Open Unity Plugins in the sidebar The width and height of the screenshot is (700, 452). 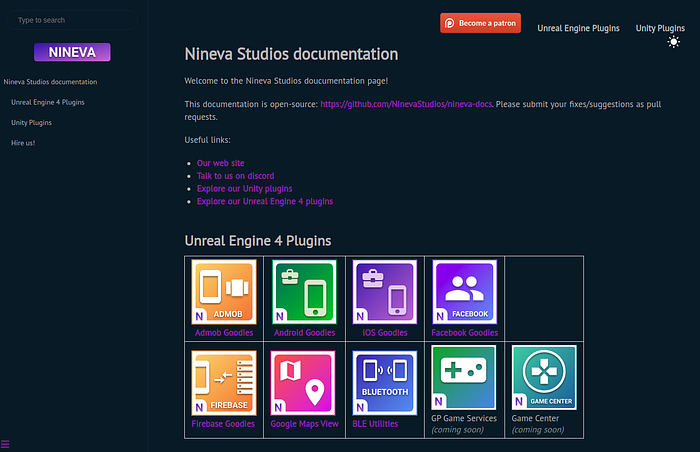click(x=31, y=122)
